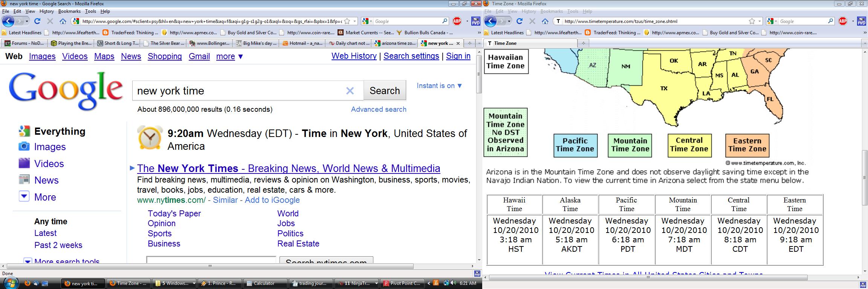This screenshot has width=868, height=289.
Task: Open the History menu in the Google window
Action: [x=47, y=11]
